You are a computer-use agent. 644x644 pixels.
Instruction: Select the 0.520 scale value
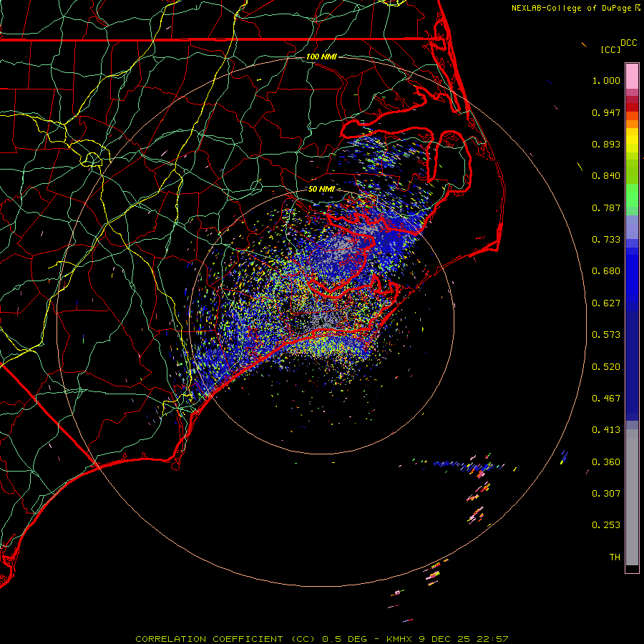(606, 367)
